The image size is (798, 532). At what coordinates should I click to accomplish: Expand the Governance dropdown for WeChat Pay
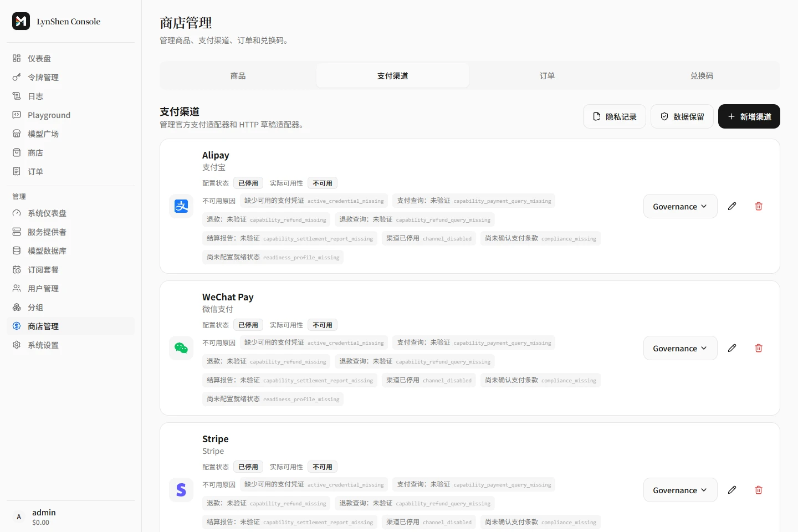[680, 348]
